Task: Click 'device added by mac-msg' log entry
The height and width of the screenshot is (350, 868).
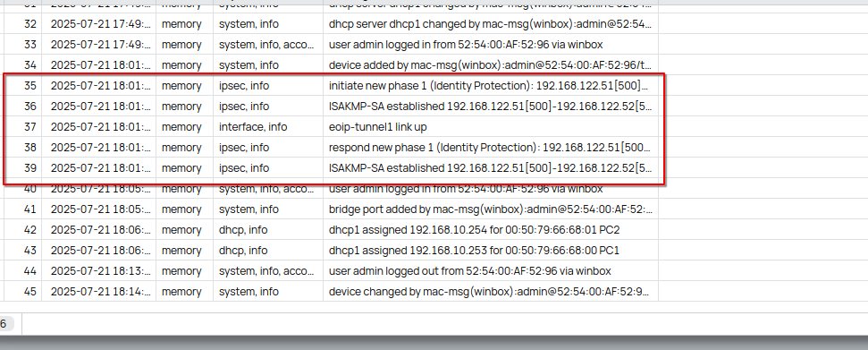Action: pyautogui.click(x=490, y=65)
